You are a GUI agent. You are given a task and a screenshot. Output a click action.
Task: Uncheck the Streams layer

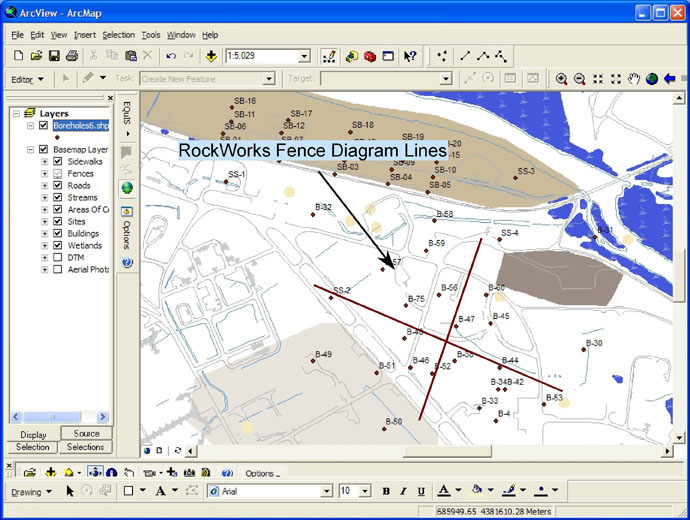58,197
